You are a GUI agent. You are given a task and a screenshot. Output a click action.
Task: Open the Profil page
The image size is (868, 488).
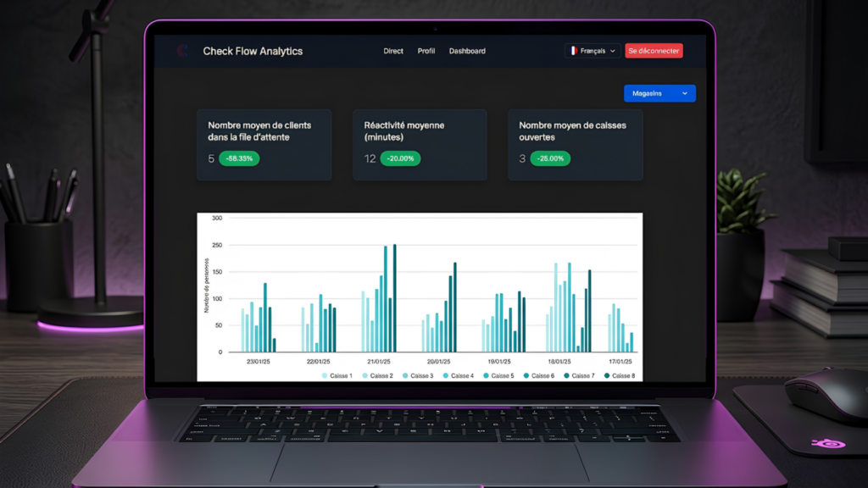(426, 51)
